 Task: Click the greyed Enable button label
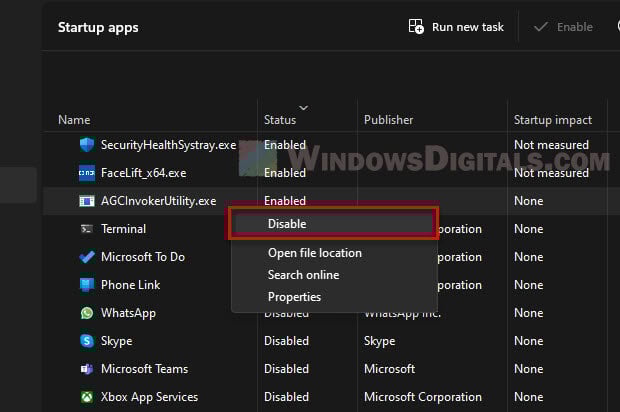click(575, 27)
